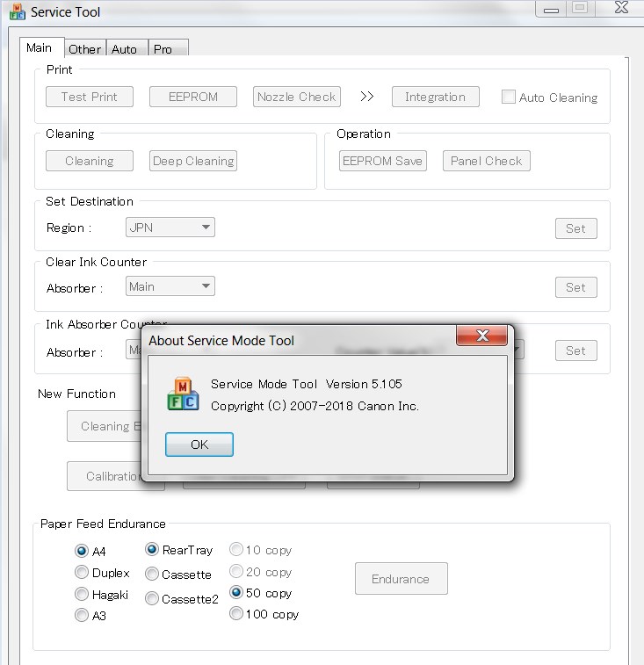Click the partially hidden Cleaning button under New Function
This screenshot has height=665, width=644.
pos(104,426)
